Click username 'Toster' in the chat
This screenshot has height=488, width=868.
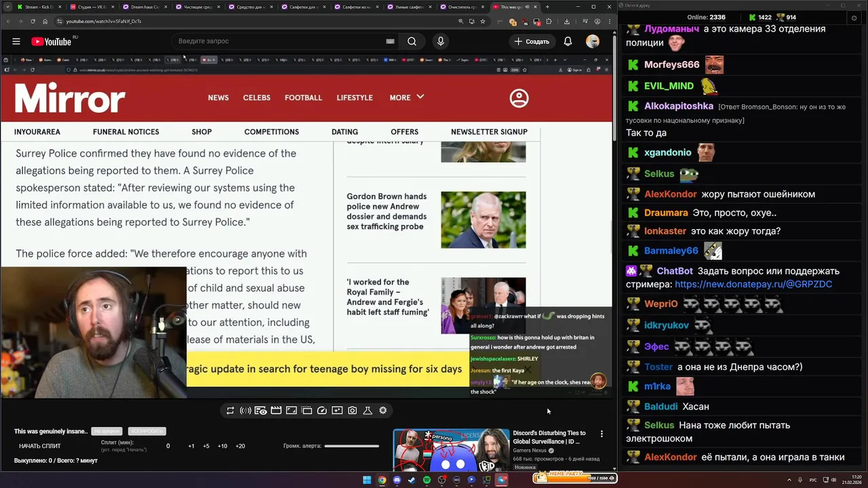coord(658,367)
